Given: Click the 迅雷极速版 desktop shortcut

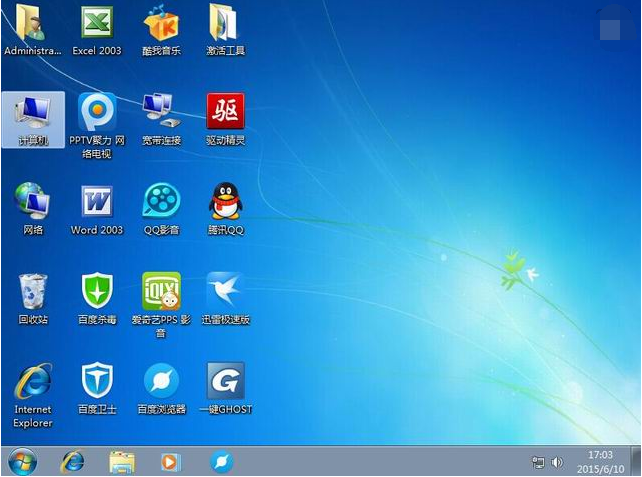Looking at the screenshot, I should tap(225, 292).
